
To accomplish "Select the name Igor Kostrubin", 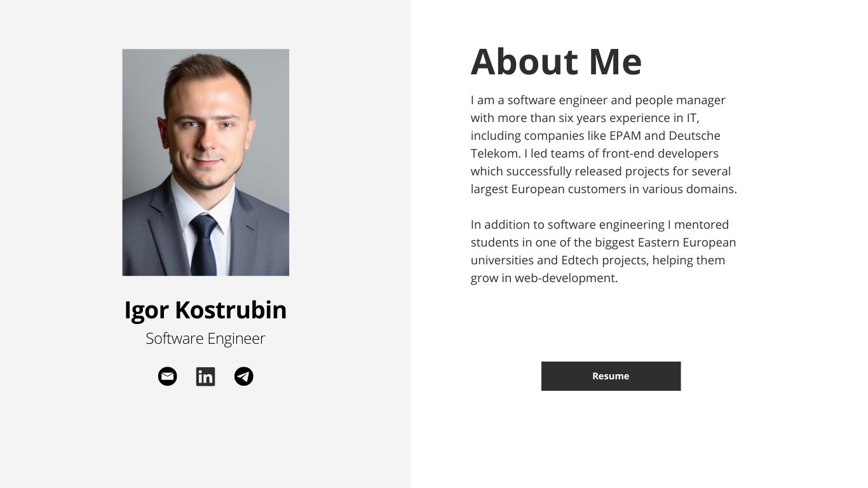I will click(205, 310).
